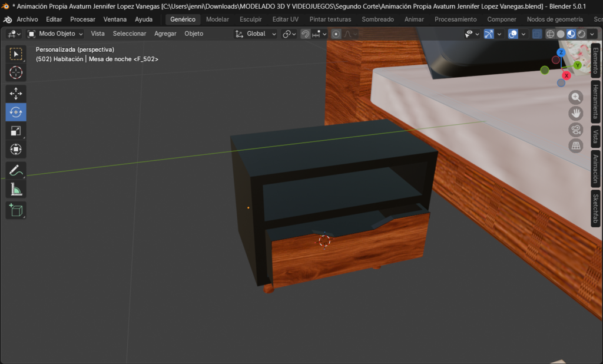
Task: Click the negative Z axis gizmo dot
Action: click(x=561, y=82)
